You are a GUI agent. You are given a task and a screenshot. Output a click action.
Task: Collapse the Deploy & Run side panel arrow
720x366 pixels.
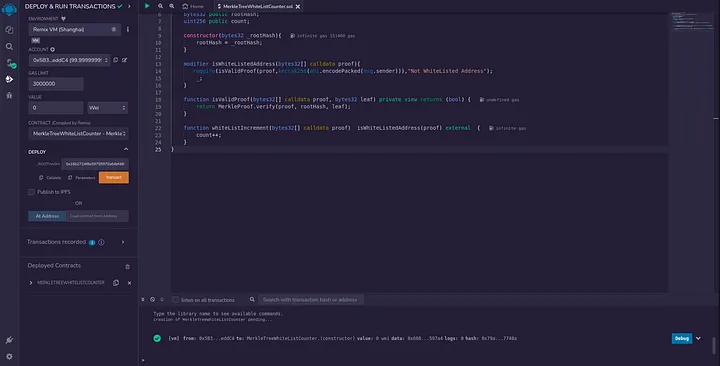(129, 6)
